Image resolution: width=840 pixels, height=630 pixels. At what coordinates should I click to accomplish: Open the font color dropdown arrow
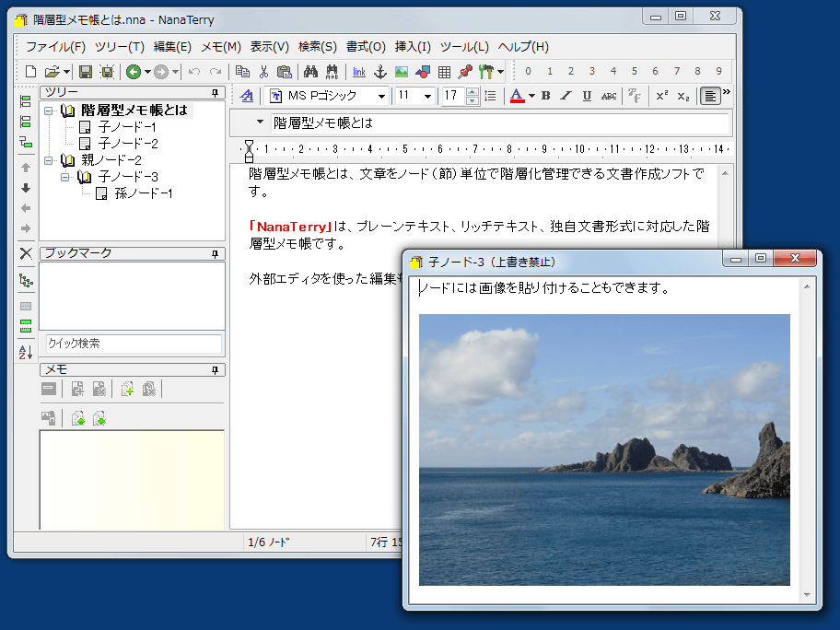pos(531,96)
